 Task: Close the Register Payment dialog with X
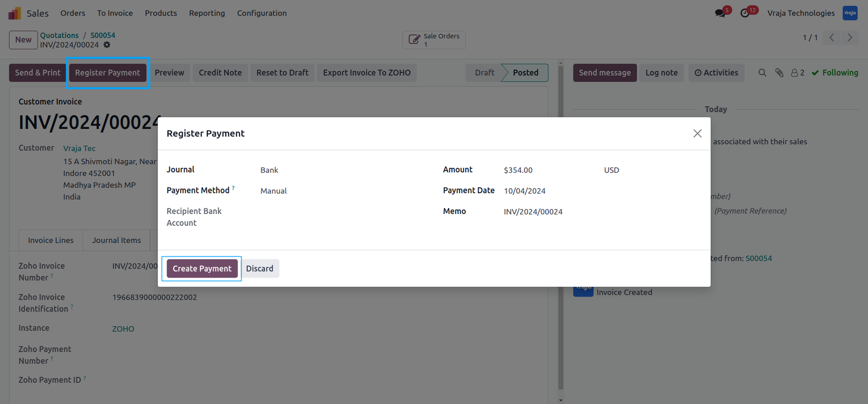pyautogui.click(x=698, y=134)
